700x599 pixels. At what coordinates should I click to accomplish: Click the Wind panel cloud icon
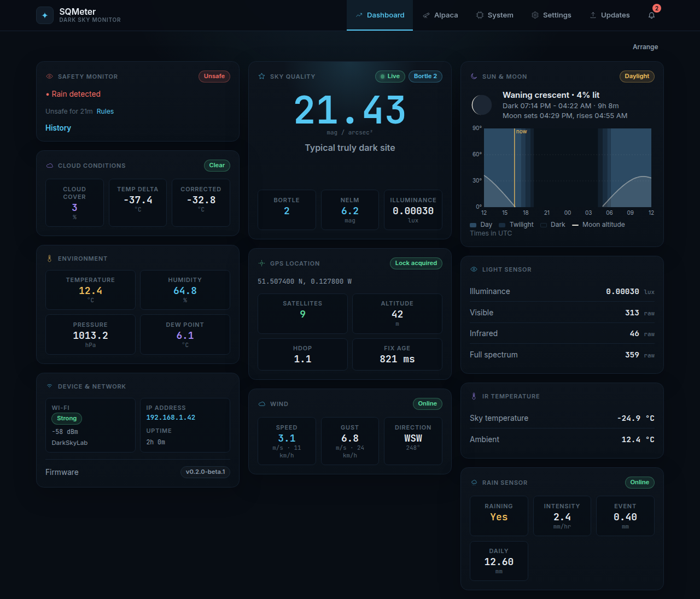coord(261,404)
